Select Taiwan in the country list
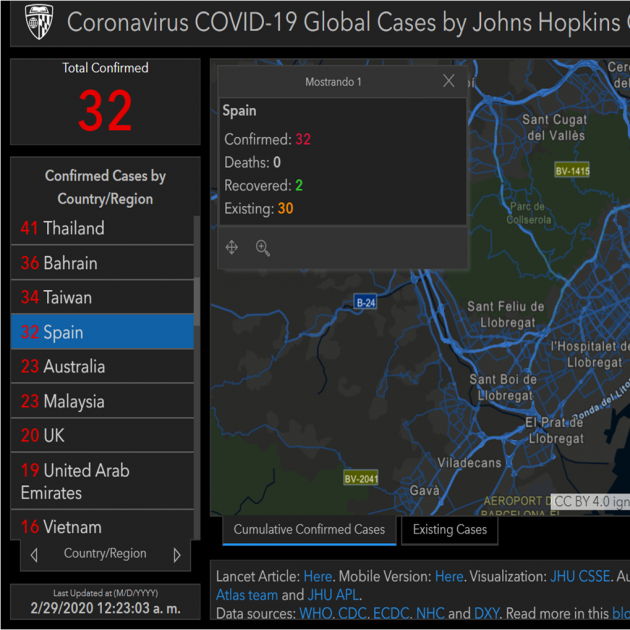This screenshot has height=630, width=630. click(x=102, y=297)
